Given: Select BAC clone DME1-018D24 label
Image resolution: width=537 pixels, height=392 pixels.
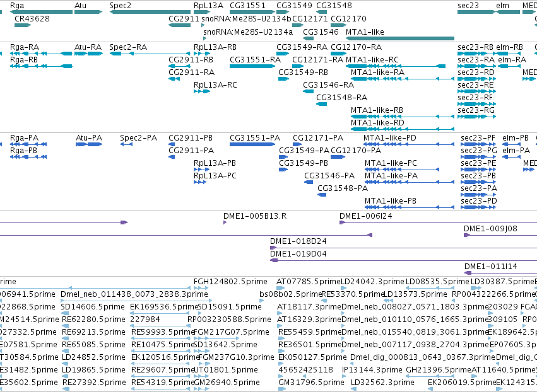Looking at the screenshot, I should coord(298,241).
